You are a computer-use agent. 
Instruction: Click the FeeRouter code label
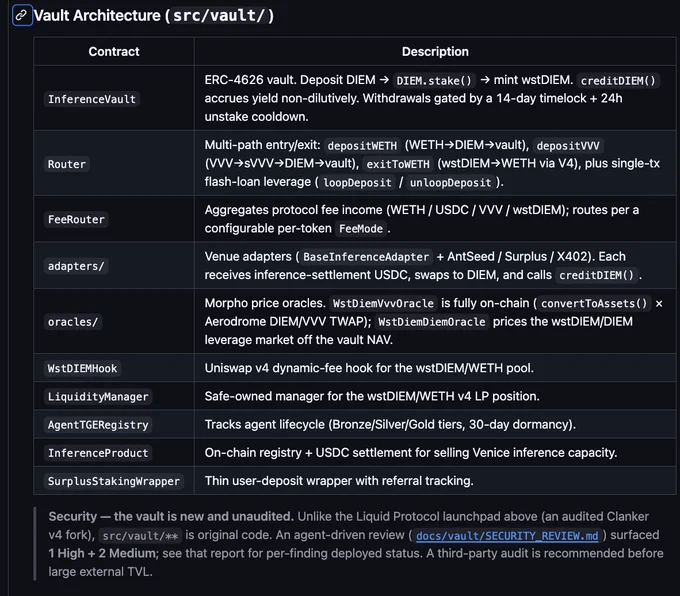tap(76, 219)
